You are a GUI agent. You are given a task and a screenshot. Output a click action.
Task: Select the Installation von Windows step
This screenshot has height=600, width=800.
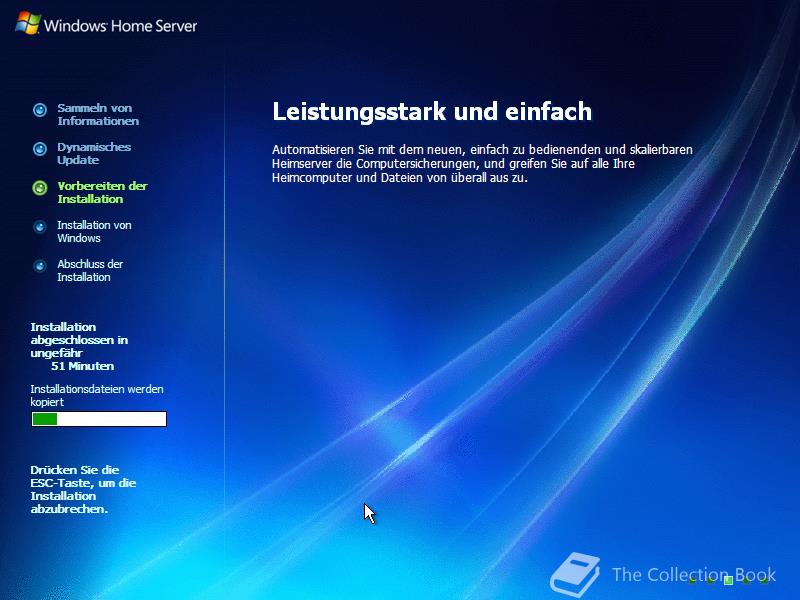click(94, 231)
